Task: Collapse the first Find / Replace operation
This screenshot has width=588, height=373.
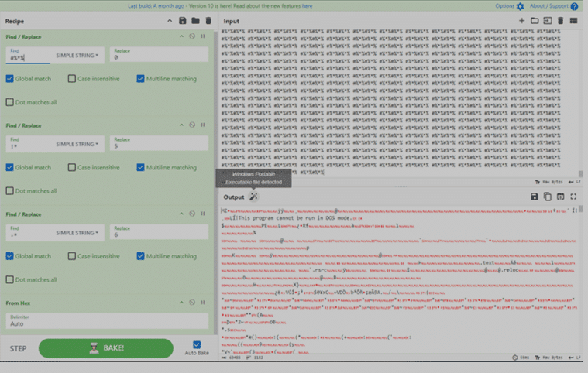Action: (x=181, y=36)
